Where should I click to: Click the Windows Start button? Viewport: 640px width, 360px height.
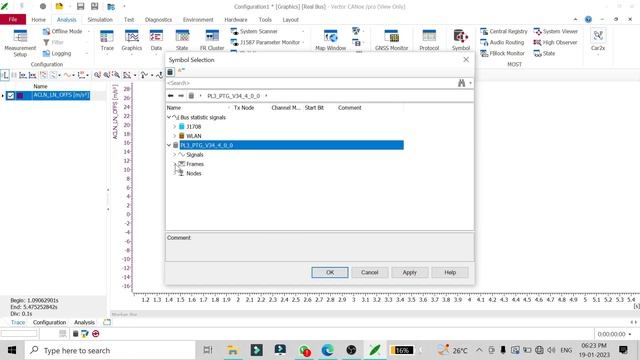(12, 350)
